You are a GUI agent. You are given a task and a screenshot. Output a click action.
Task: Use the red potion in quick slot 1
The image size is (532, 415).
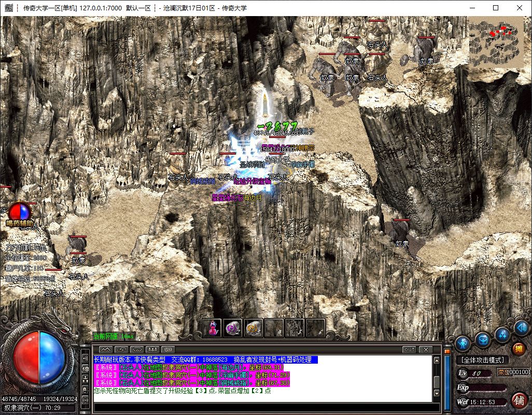pos(212,328)
